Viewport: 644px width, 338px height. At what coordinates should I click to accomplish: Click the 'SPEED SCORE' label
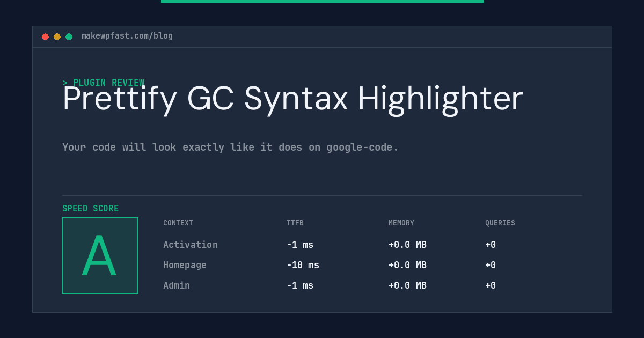pyautogui.click(x=91, y=209)
